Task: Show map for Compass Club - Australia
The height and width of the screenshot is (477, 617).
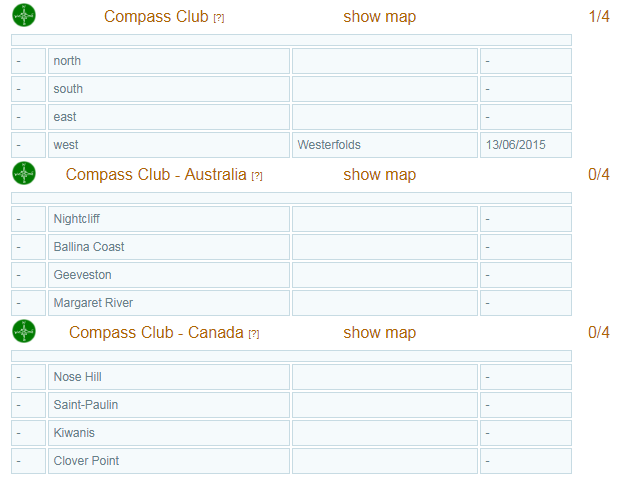Action: pos(379,174)
